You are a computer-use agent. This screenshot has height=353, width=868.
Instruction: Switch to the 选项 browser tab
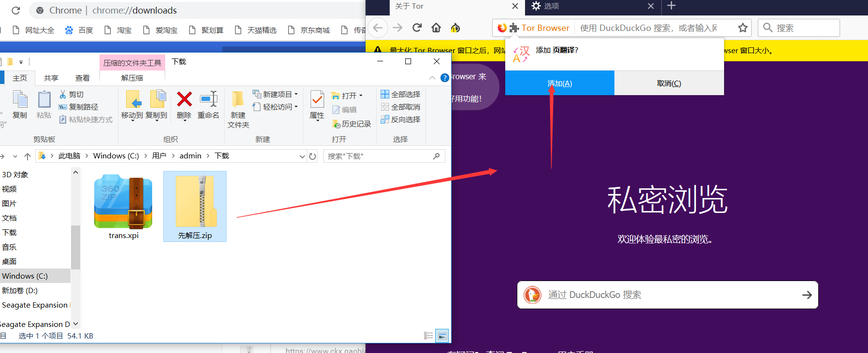click(593, 6)
